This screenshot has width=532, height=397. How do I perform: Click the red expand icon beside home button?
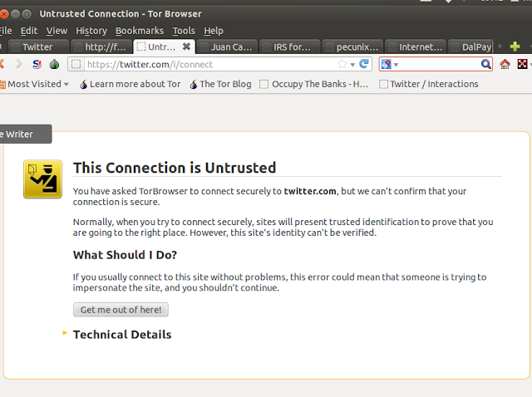pos(523,64)
